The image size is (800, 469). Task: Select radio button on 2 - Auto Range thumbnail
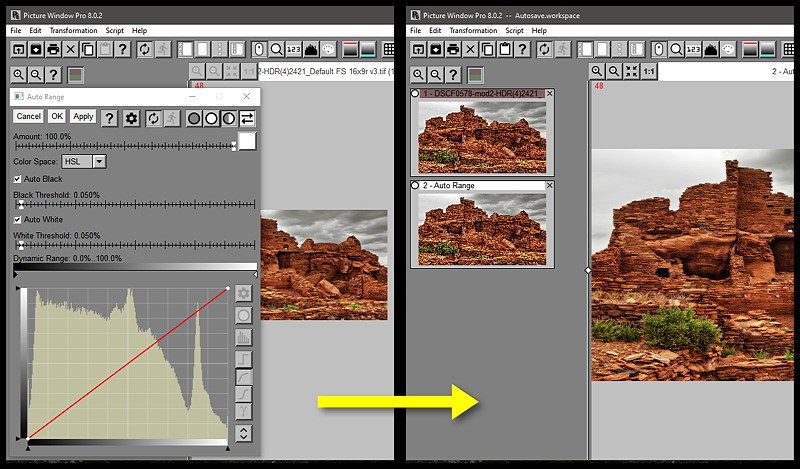(415, 186)
